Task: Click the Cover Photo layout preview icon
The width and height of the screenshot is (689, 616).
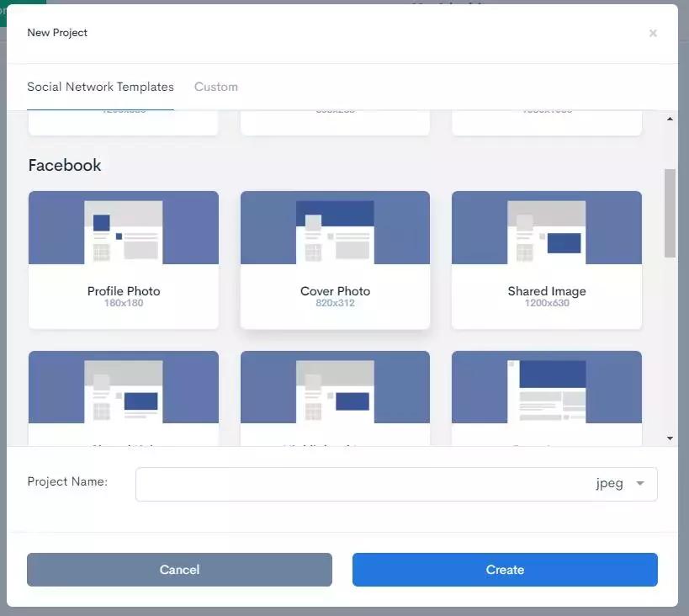Action: 335,232
